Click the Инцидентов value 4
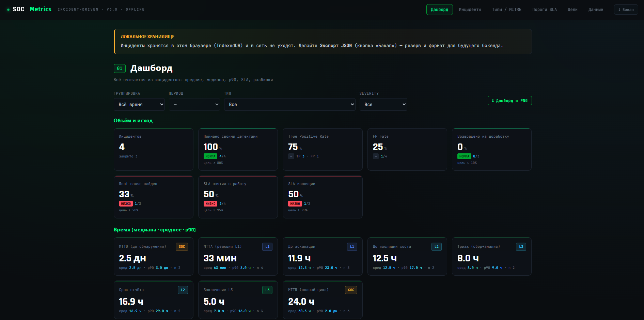This screenshot has height=320, width=644. pyautogui.click(x=122, y=147)
